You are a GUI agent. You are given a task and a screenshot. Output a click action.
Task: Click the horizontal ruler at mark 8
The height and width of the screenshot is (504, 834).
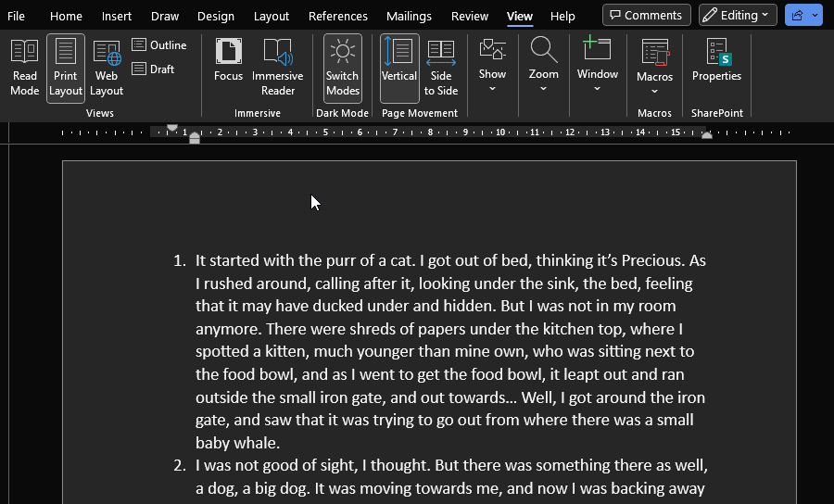pos(430,132)
